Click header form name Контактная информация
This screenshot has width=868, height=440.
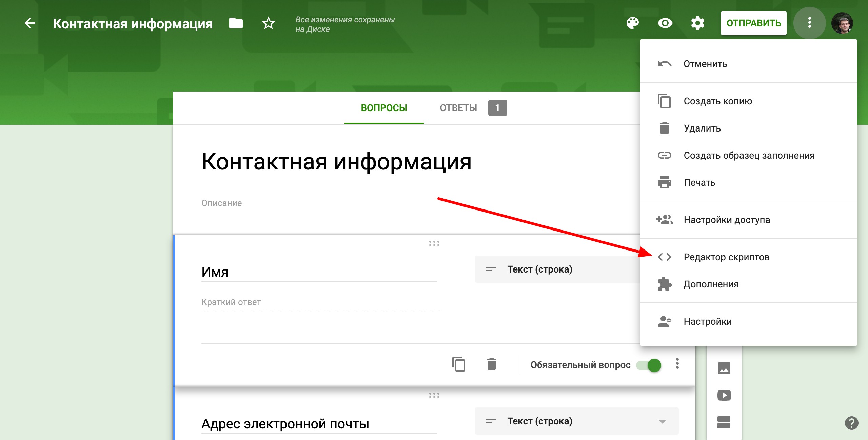tap(133, 24)
